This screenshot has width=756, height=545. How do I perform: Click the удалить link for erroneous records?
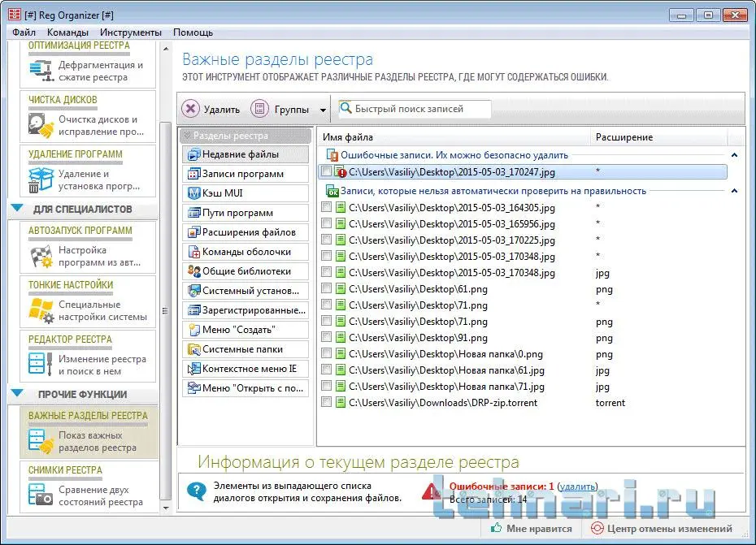click(x=577, y=487)
